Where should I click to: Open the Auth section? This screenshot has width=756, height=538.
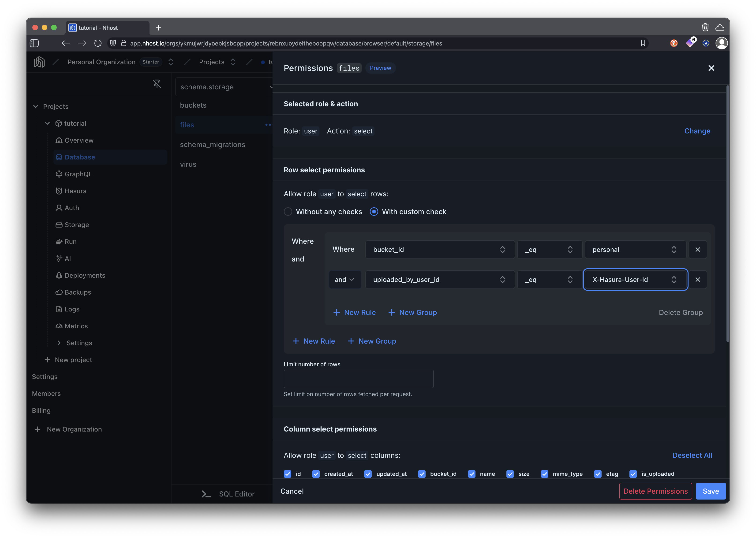(71, 208)
